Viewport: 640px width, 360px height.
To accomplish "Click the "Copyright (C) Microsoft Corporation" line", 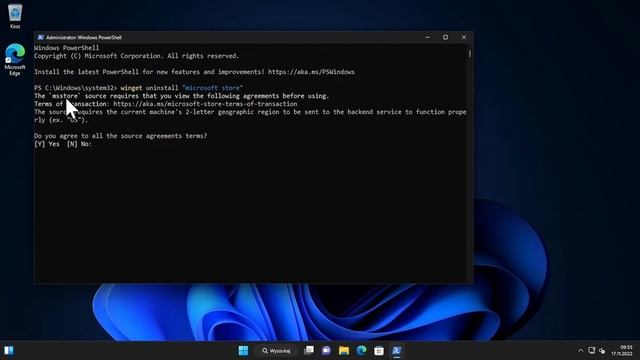I will [137, 56].
